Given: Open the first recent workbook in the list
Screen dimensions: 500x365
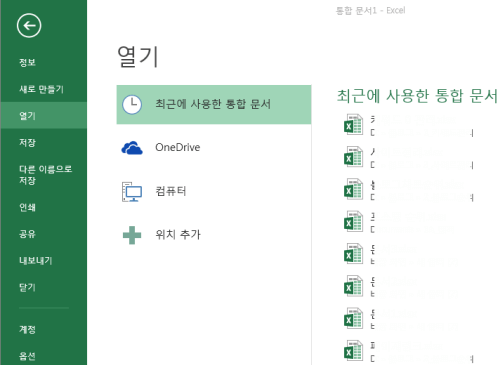Looking at the screenshot, I should coord(408,125).
